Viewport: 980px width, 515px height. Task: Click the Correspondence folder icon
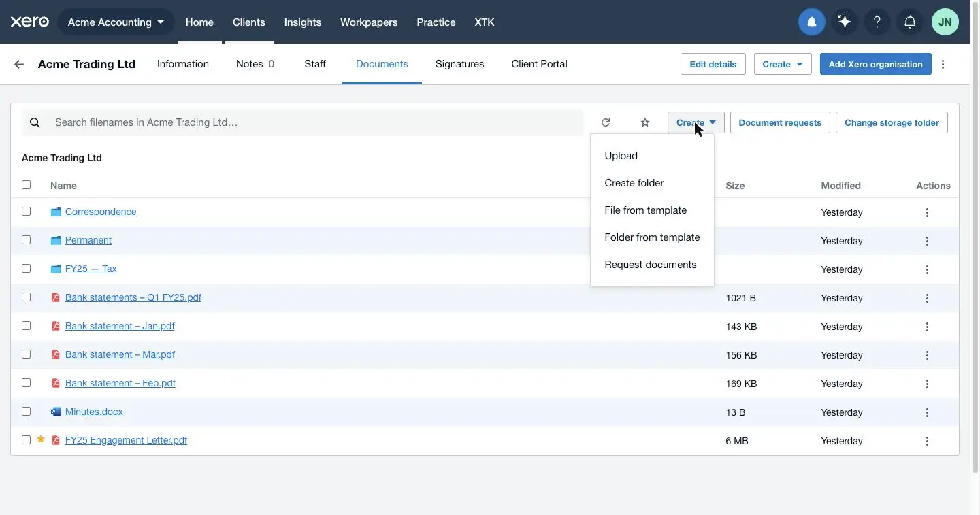pyautogui.click(x=56, y=212)
